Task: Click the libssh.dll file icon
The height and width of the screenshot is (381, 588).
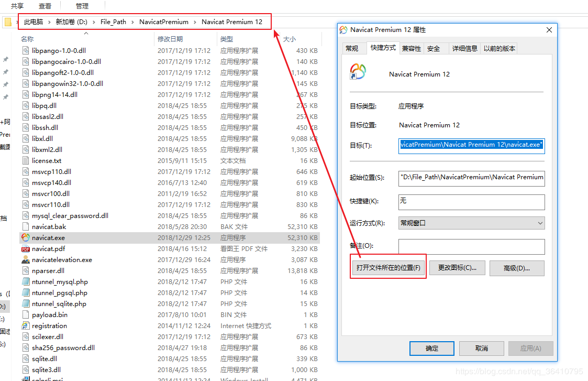Action: pos(26,128)
